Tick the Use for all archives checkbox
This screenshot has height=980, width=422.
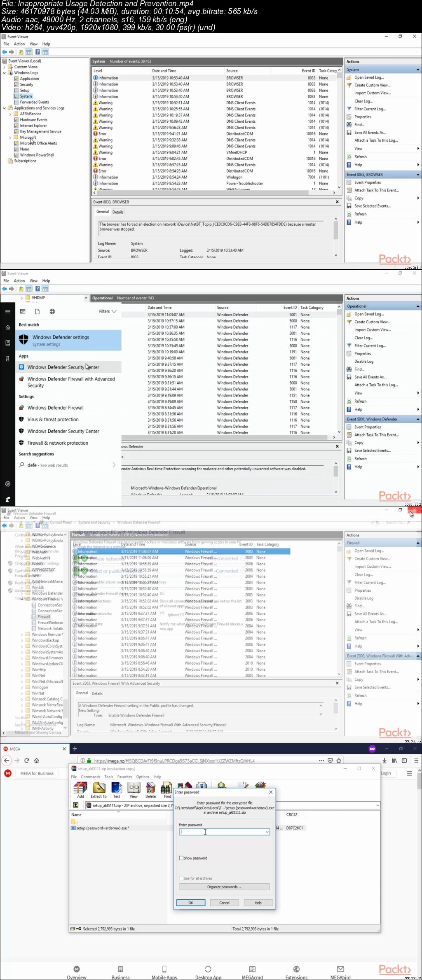181,878
